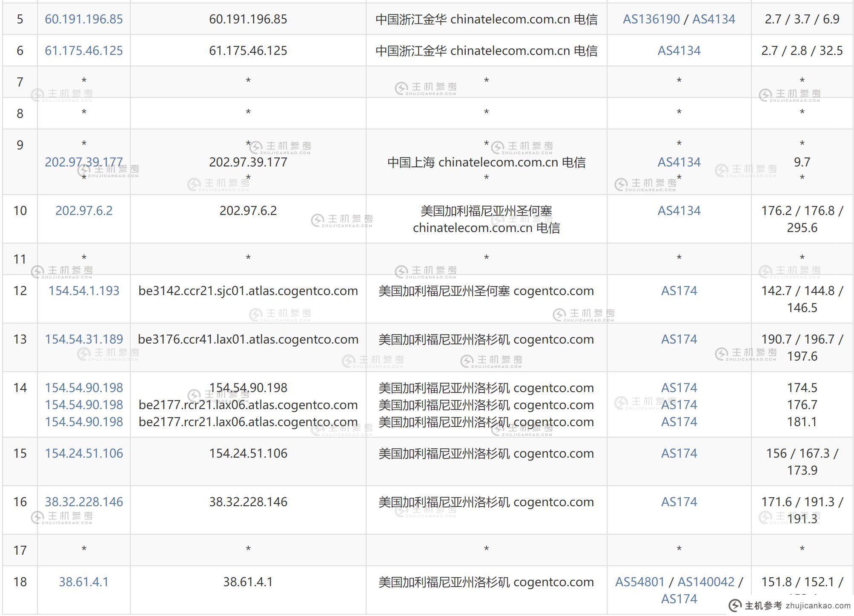
Task: Click the 154.24.51.106 IP link
Action: pos(84,453)
